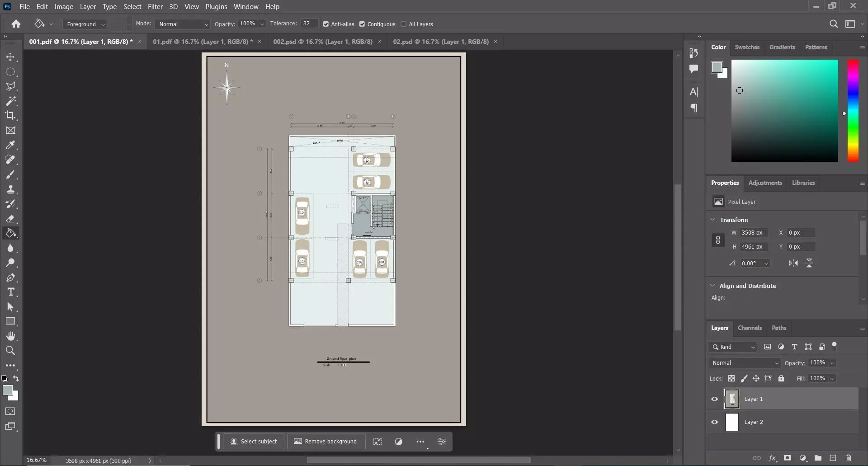
Task: Select the Rectangle shape tool
Action: [x=10, y=321]
